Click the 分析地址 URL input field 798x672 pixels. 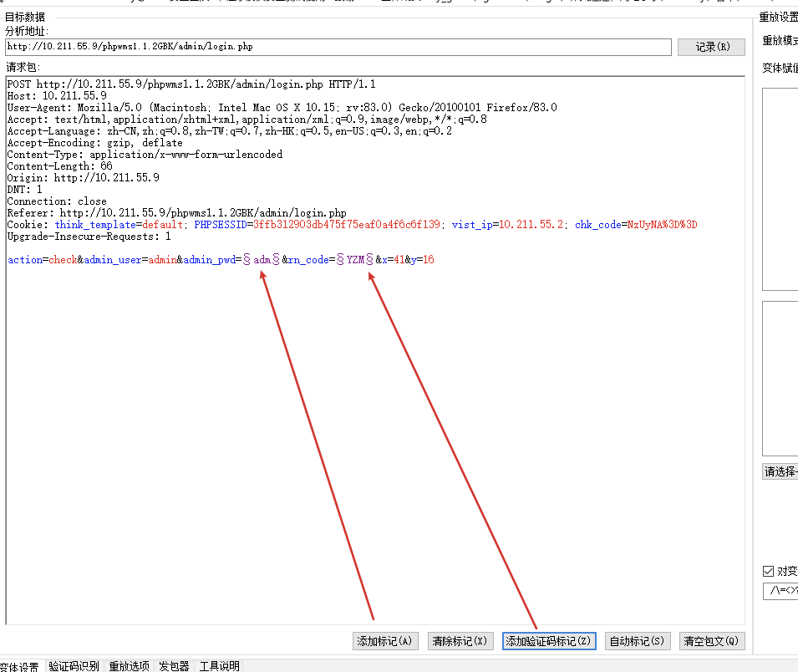(338, 47)
